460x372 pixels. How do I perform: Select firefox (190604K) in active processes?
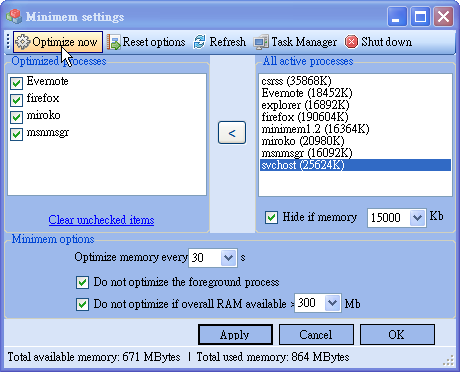point(355,117)
